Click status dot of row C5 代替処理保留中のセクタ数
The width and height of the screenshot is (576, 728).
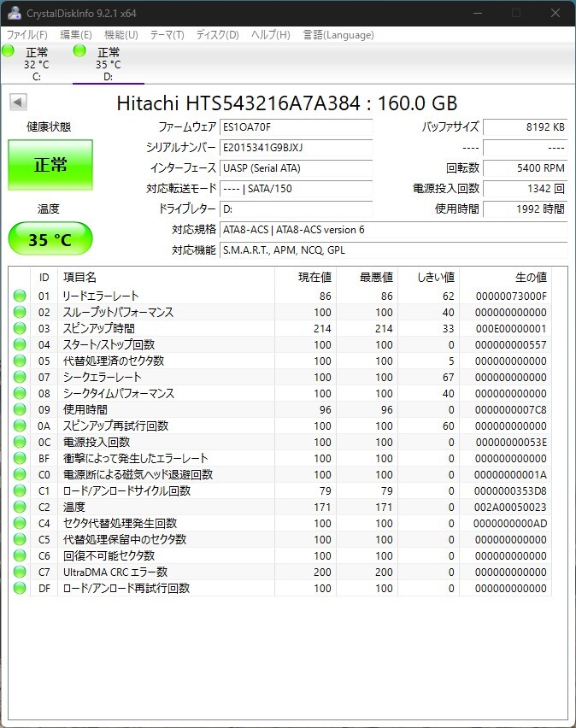(20, 539)
